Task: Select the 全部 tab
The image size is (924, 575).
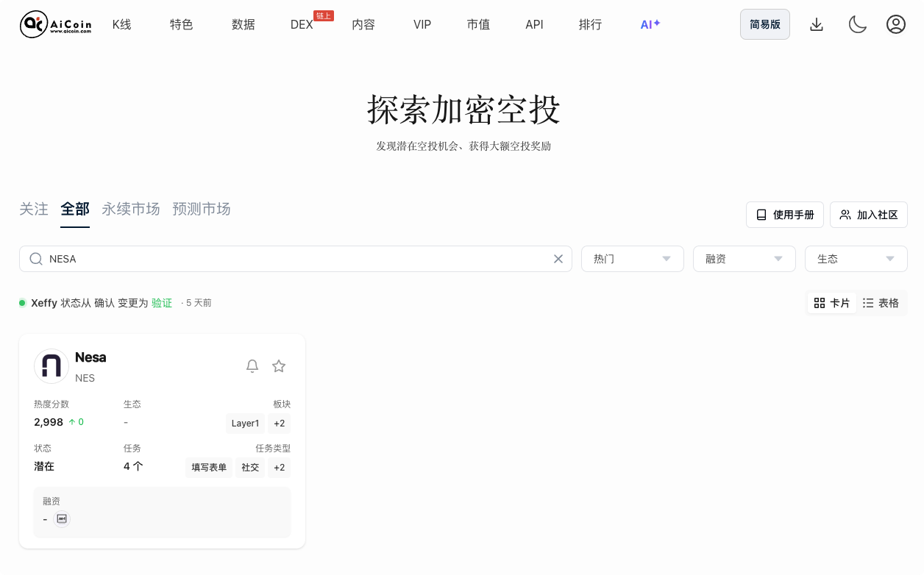Action: click(75, 210)
